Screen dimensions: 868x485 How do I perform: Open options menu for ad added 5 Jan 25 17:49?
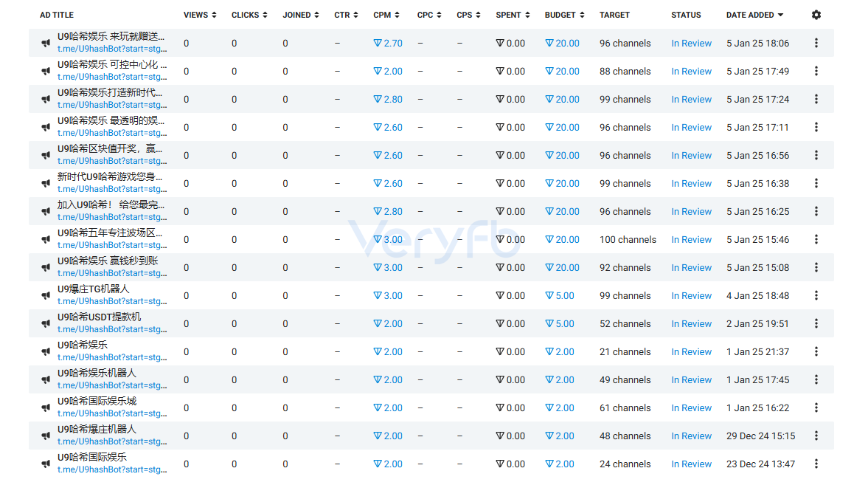816,71
